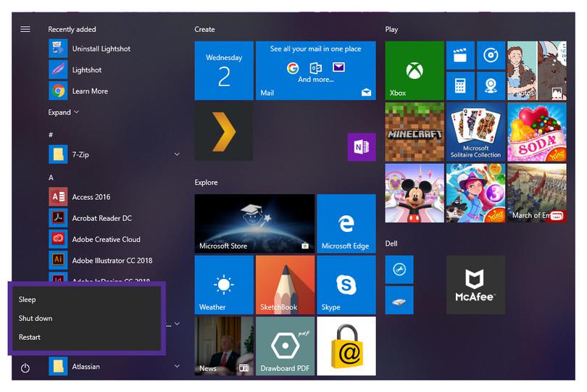
Task: Click the Play group heading
Action: [391, 29]
